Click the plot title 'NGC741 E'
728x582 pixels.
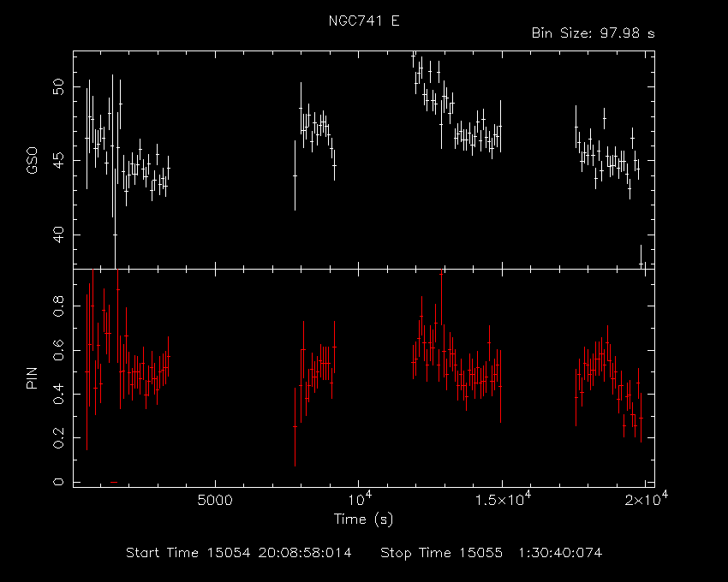tap(364, 21)
